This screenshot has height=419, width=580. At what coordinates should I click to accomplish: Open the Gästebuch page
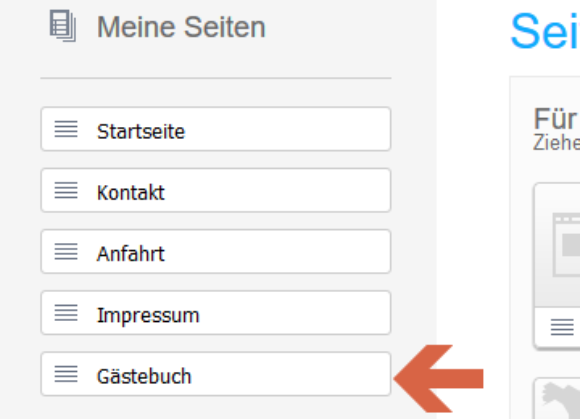pos(216,374)
